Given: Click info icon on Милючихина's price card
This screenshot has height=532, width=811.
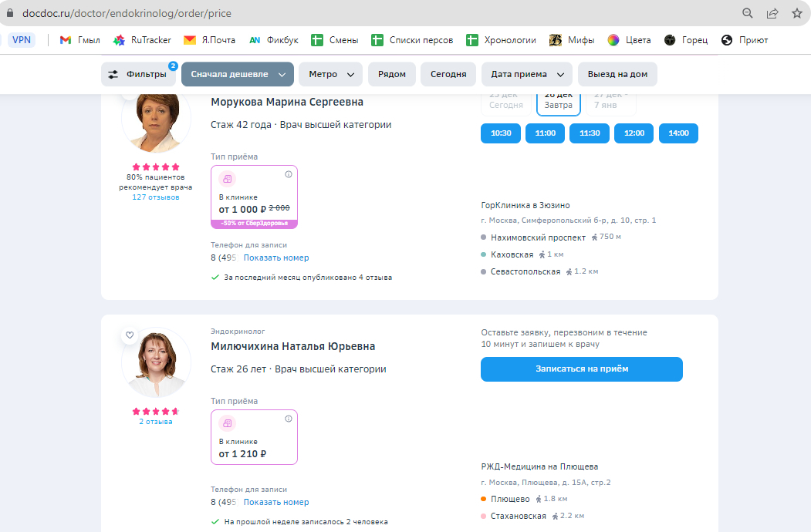Looking at the screenshot, I should pos(289,419).
